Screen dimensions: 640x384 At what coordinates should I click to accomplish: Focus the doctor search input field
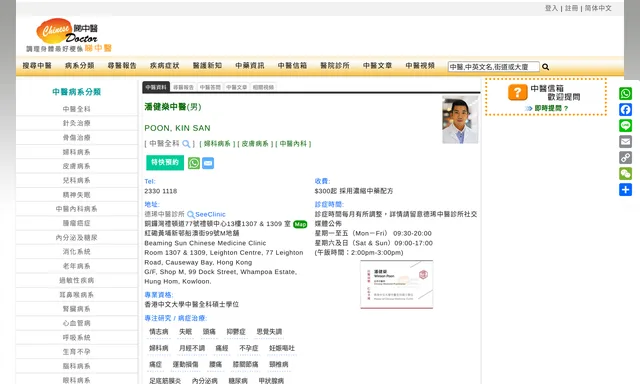tap(493, 67)
